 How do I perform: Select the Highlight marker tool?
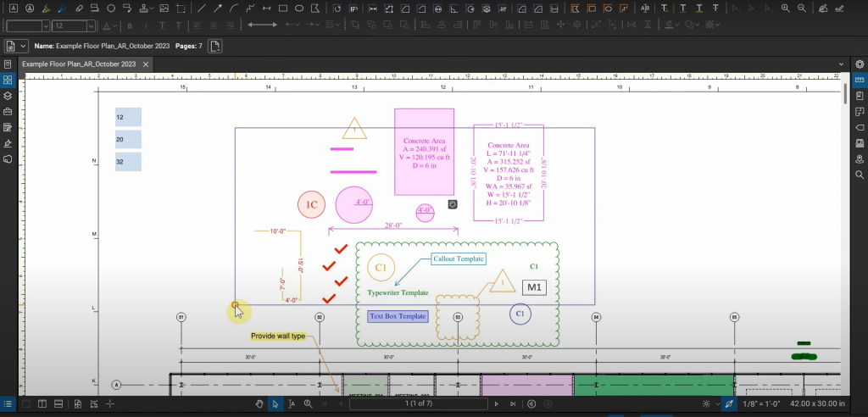[x=45, y=8]
